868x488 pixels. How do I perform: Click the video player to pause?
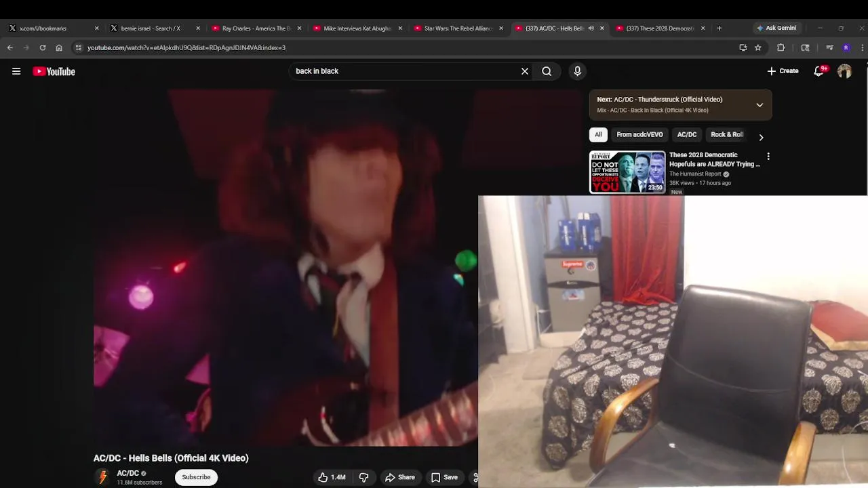pyautogui.click(x=285, y=268)
